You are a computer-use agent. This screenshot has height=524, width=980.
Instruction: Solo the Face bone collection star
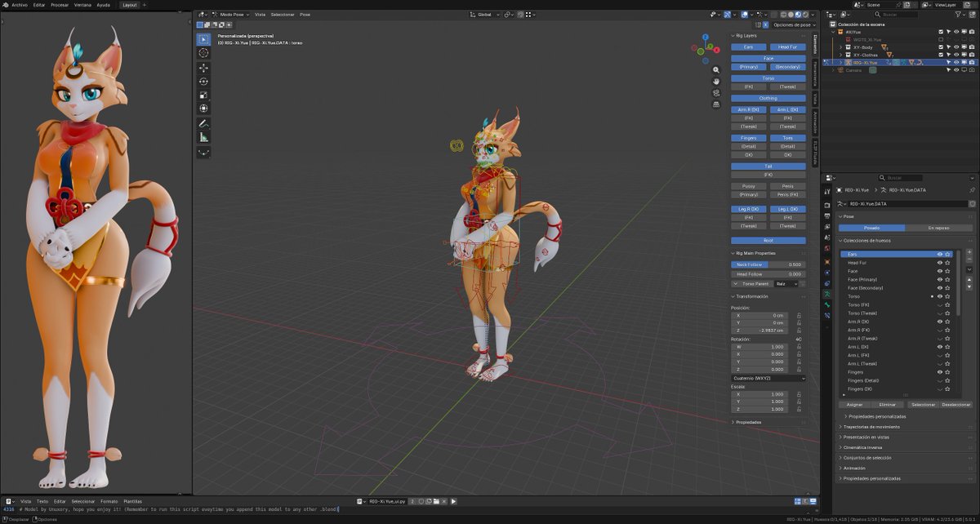click(947, 271)
